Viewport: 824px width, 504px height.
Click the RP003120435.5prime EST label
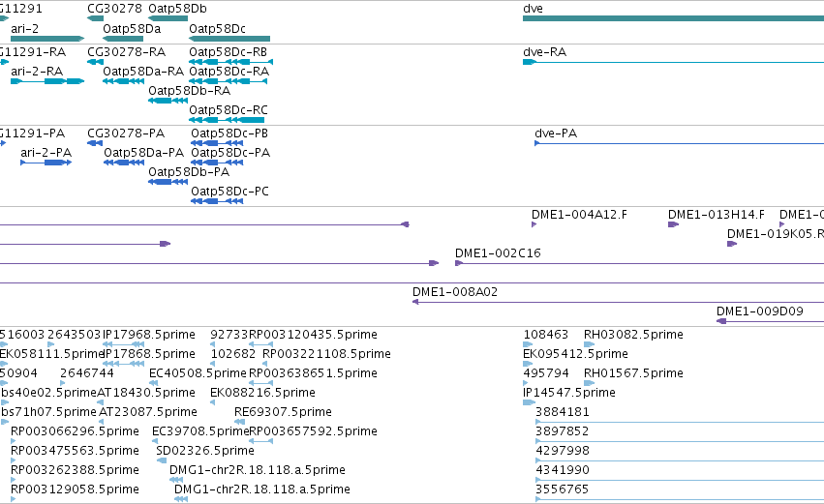tap(313, 335)
